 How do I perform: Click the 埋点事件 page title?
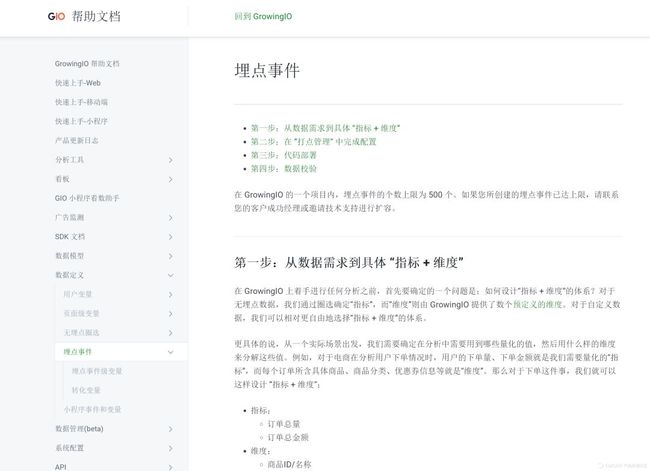(267, 70)
